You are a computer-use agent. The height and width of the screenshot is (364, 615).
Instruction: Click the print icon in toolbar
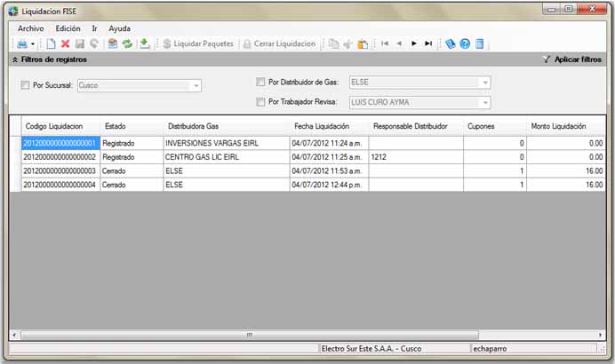[x=22, y=44]
